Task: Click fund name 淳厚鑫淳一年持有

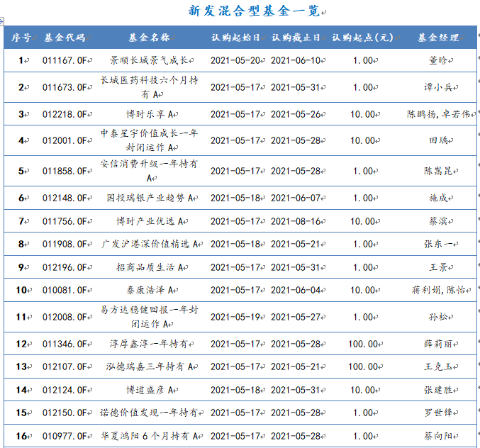Action: coord(149,345)
